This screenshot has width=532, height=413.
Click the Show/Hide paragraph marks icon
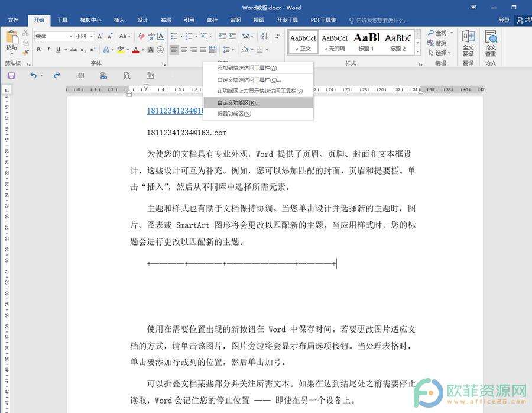[x=278, y=36]
